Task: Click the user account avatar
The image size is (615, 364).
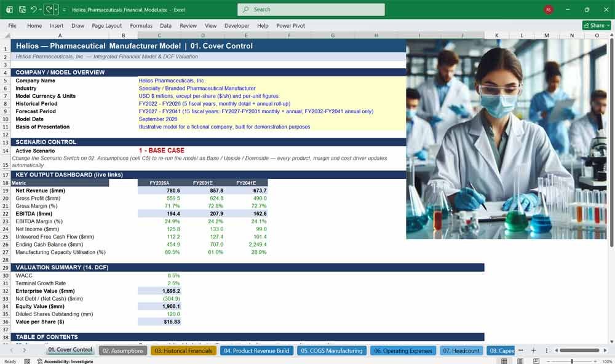Action: pyautogui.click(x=549, y=9)
